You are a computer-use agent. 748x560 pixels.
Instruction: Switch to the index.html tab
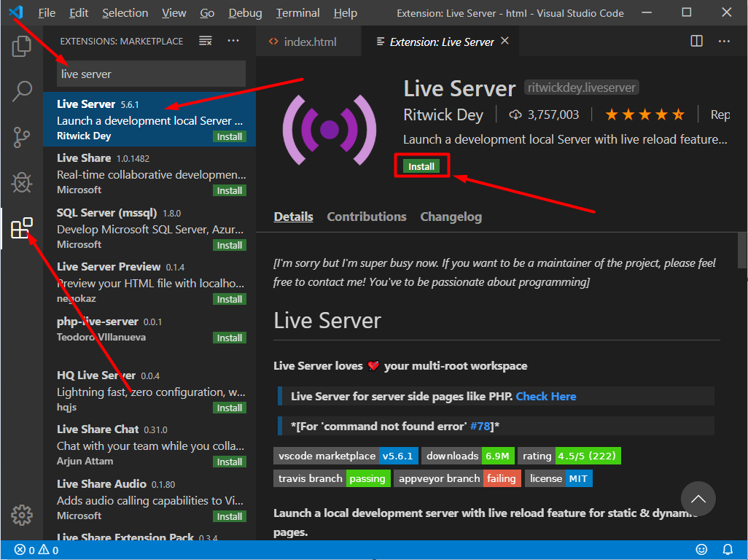[x=308, y=42]
